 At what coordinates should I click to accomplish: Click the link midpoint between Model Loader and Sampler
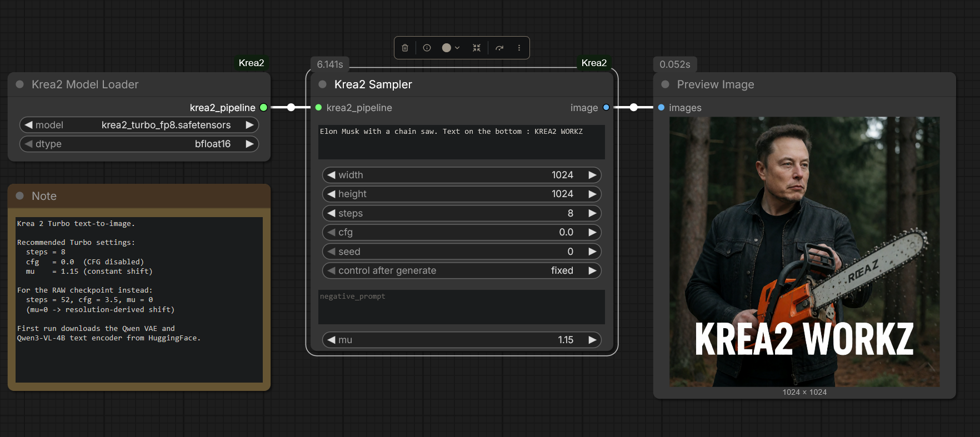pyautogui.click(x=291, y=107)
